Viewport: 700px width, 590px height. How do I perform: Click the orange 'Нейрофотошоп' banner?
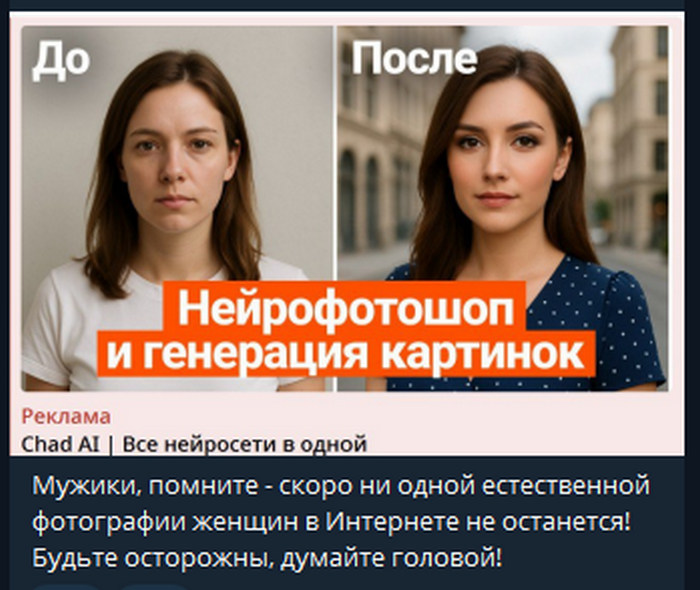click(345, 307)
